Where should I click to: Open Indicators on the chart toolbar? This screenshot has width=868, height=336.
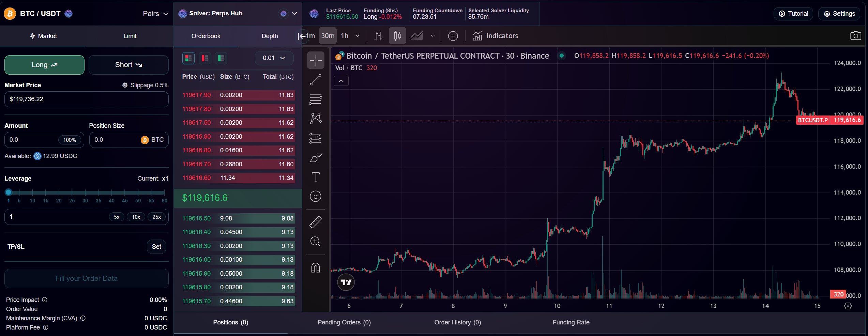pyautogui.click(x=495, y=36)
